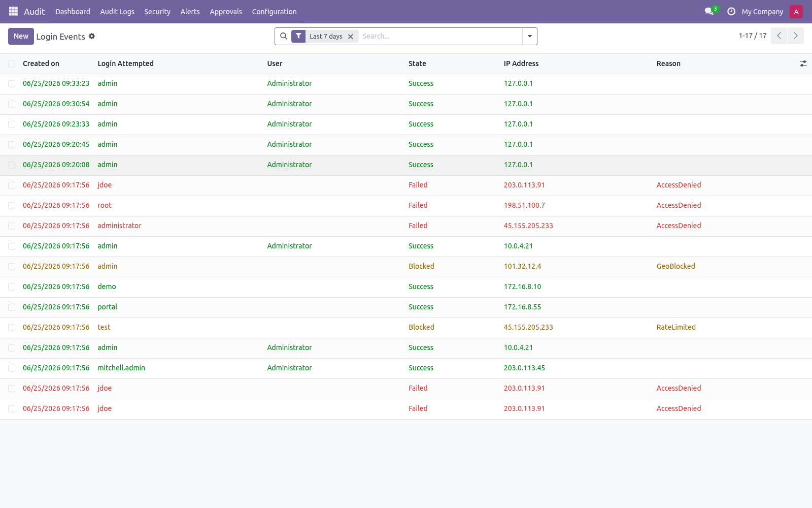Screen dimensions: 812x508
Task: Click the New button
Action: [21, 36]
